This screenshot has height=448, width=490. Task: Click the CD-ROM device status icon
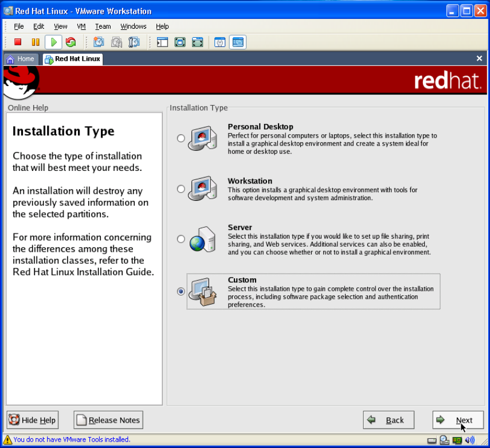click(x=445, y=440)
